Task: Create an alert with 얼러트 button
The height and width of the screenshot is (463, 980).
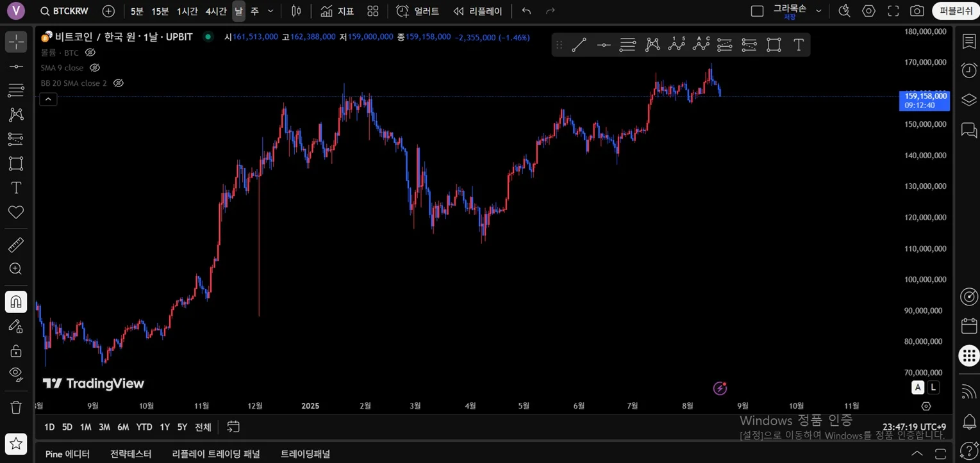Action: point(418,11)
